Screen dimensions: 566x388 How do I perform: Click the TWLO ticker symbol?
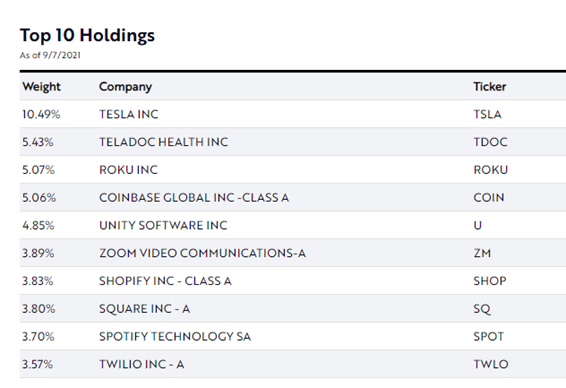coord(491,364)
